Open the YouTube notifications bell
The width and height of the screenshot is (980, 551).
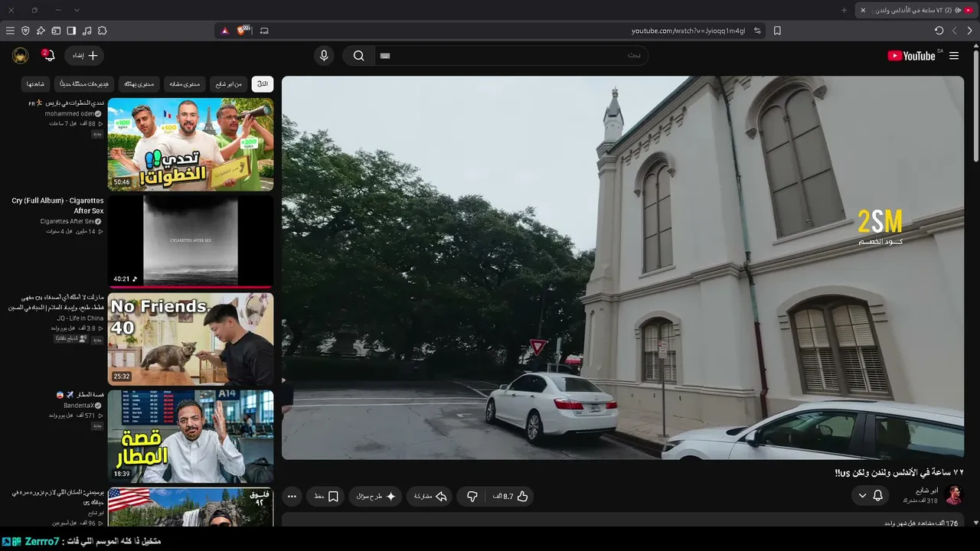[48, 56]
